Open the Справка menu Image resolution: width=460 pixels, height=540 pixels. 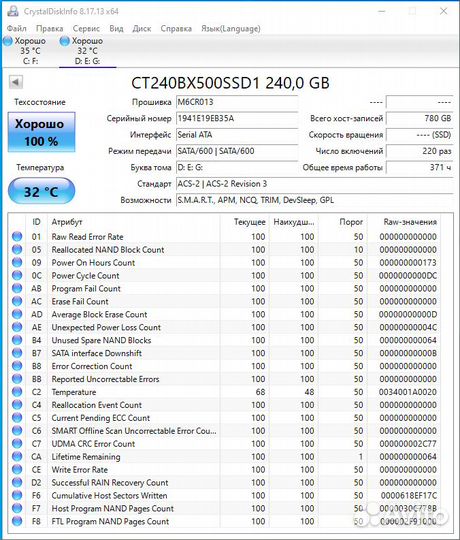(x=176, y=29)
